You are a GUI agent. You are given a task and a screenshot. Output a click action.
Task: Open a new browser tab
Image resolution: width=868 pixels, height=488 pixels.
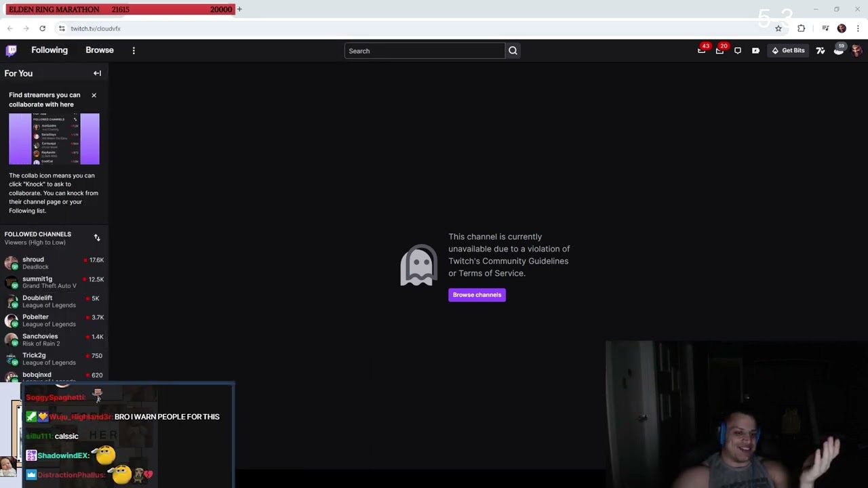(239, 9)
